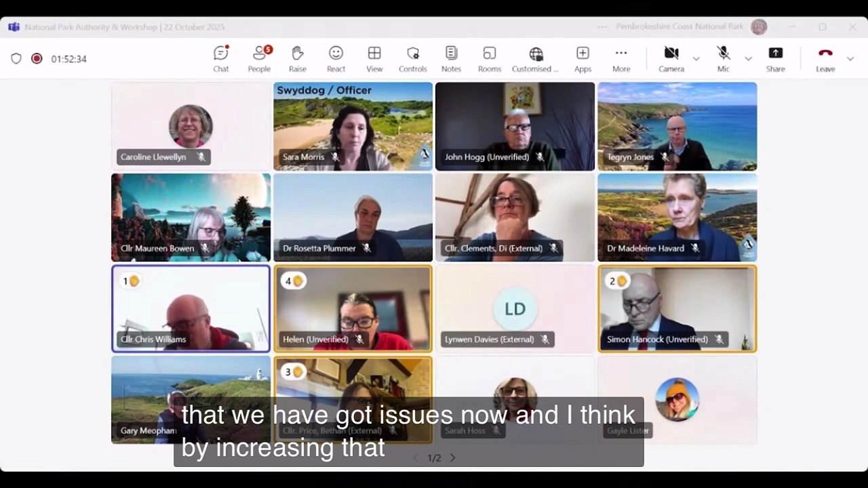Expand the Leave options arrow
This screenshot has width=868, height=488.
[850, 59]
